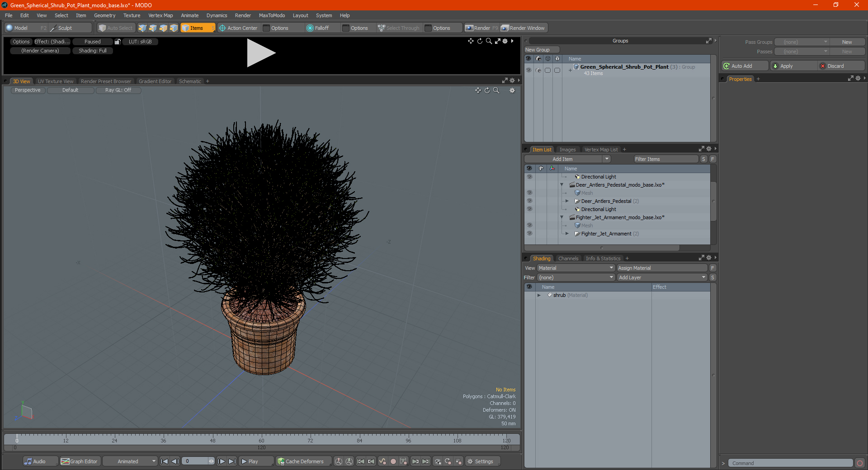The height and width of the screenshot is (470, 868).
Task: Switch to Schematic tab
Action: click(x=190, y=81)
